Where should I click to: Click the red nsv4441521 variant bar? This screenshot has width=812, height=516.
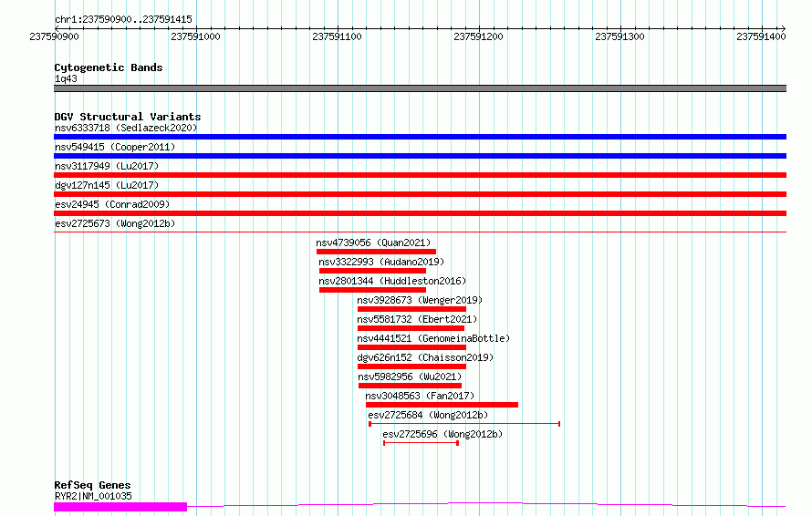[x=412, y=347]
